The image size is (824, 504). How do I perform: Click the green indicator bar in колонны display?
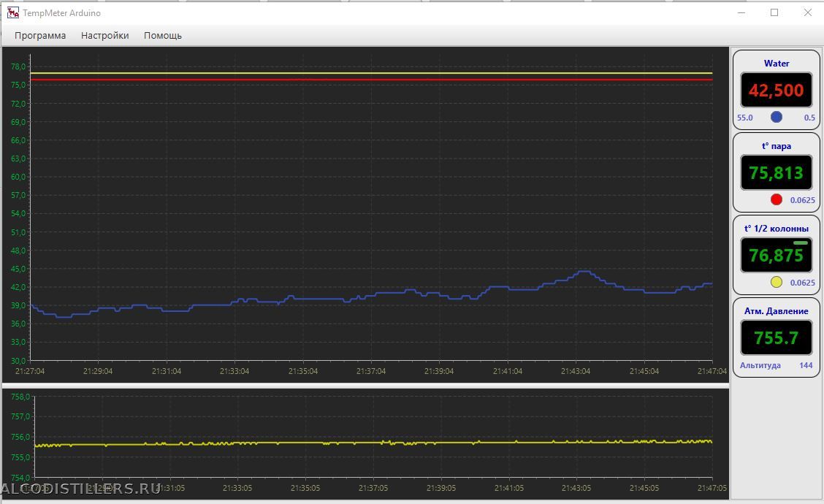pyautogui.click(x=801, y=243)
